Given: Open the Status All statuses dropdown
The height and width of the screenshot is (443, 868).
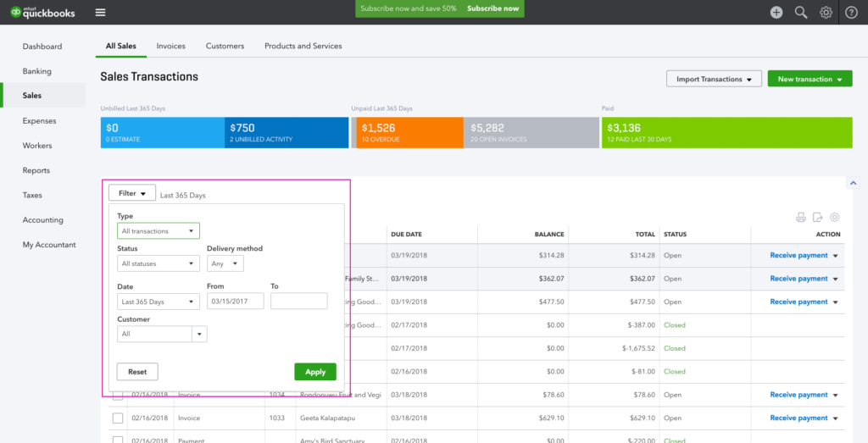Looking at the screenshot, I should click(x=159, y=263).
